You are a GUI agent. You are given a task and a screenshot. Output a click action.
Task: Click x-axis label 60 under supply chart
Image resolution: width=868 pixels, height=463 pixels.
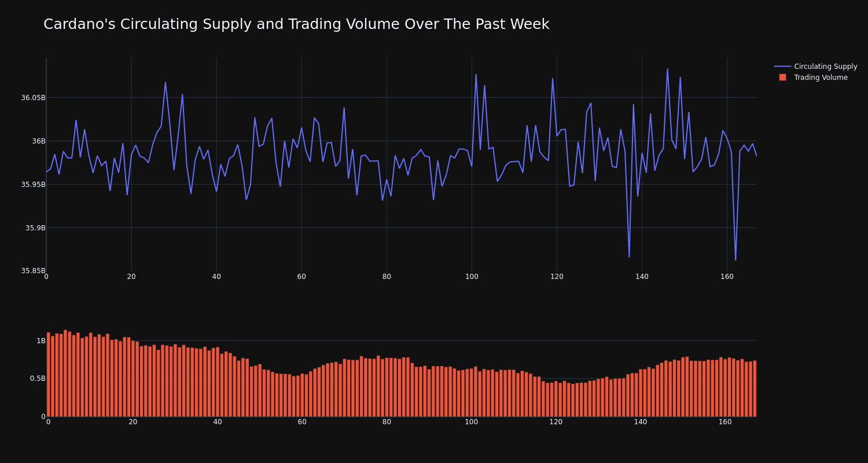click(301, 277)
